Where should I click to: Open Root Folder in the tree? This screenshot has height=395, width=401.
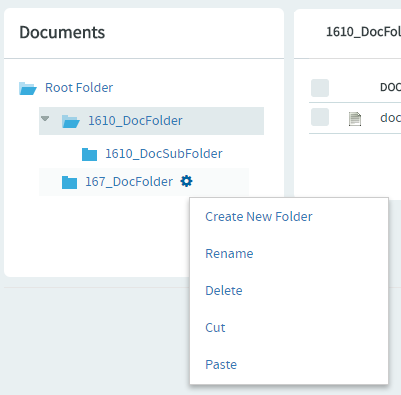pos(79,88)
